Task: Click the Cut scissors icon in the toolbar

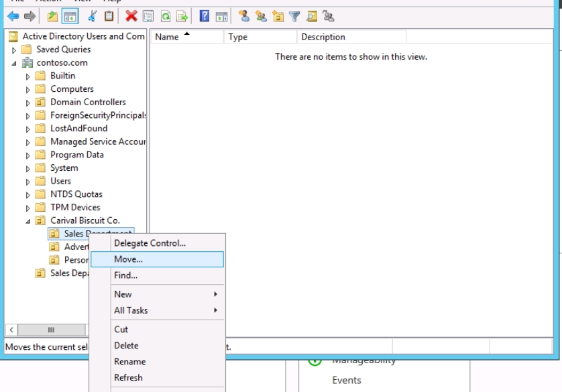Action: pyautogui.click(x=92, y=16)
